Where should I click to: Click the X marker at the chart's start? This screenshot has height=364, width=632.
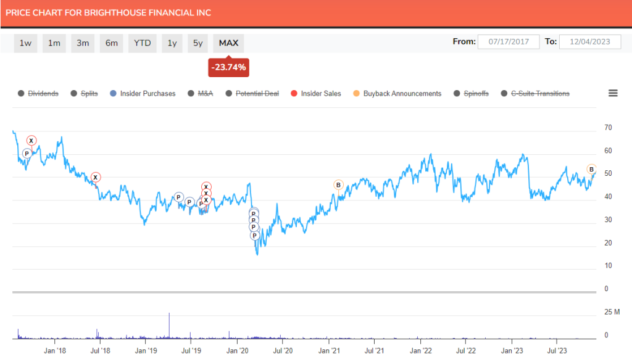[x=31, y=141]
